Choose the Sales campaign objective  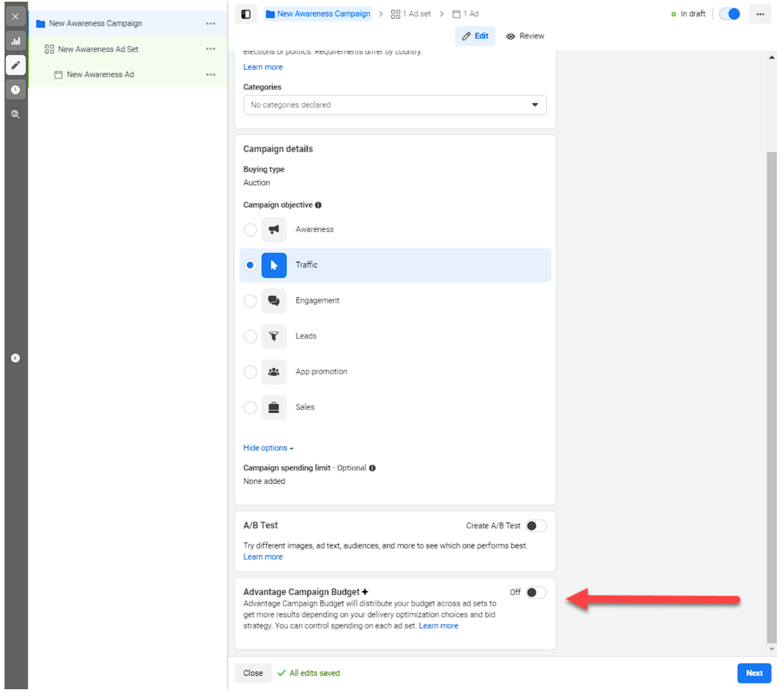[250, 407]
